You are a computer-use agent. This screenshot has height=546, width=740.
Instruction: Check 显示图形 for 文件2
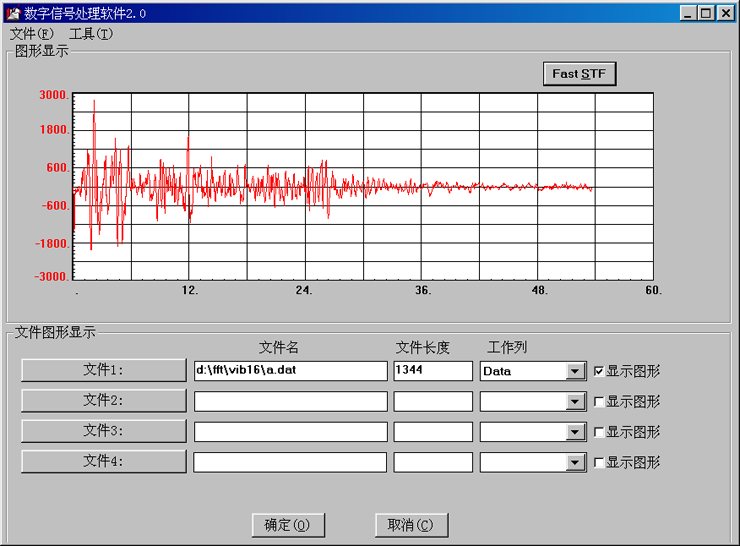(x=599, y=402)
